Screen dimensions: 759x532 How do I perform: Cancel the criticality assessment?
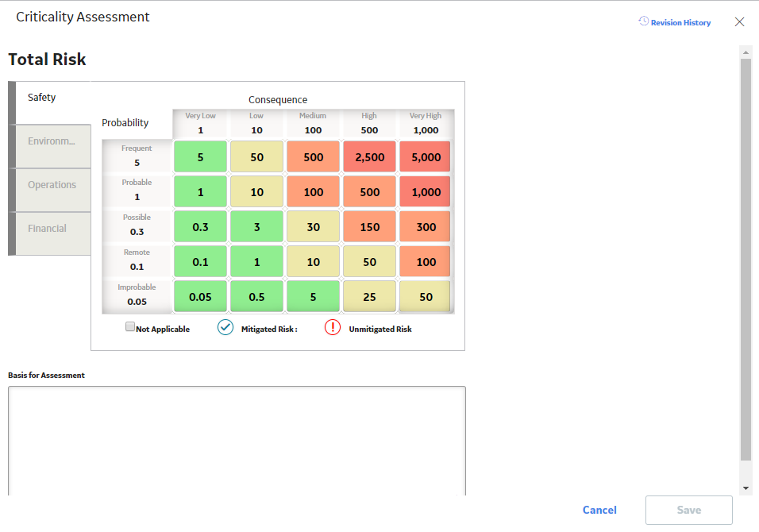point(599,510)
